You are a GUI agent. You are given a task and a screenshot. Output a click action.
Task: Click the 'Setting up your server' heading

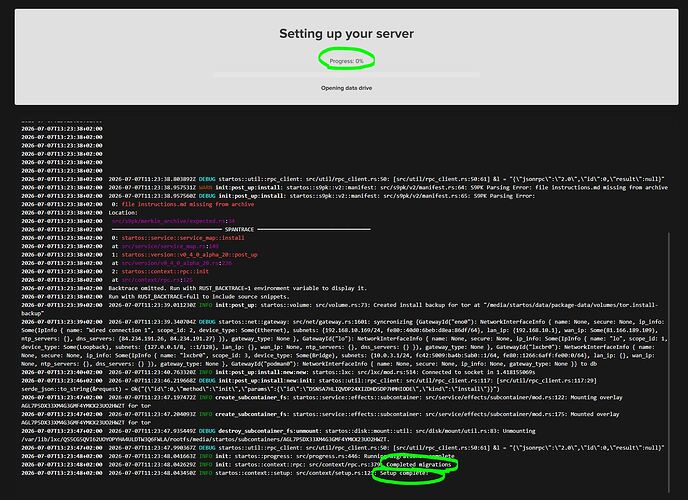(346, 34)
